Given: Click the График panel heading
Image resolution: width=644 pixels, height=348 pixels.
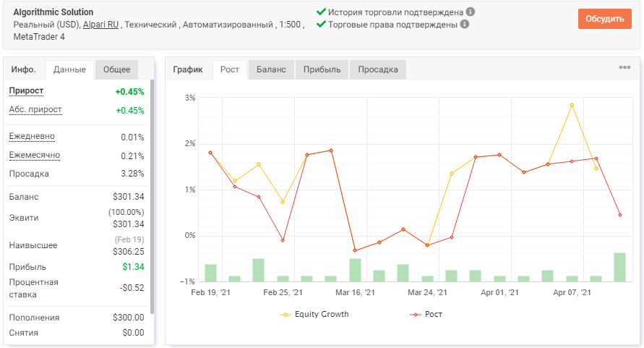Looking at the screenshot, I should click(x=188, y=69).
